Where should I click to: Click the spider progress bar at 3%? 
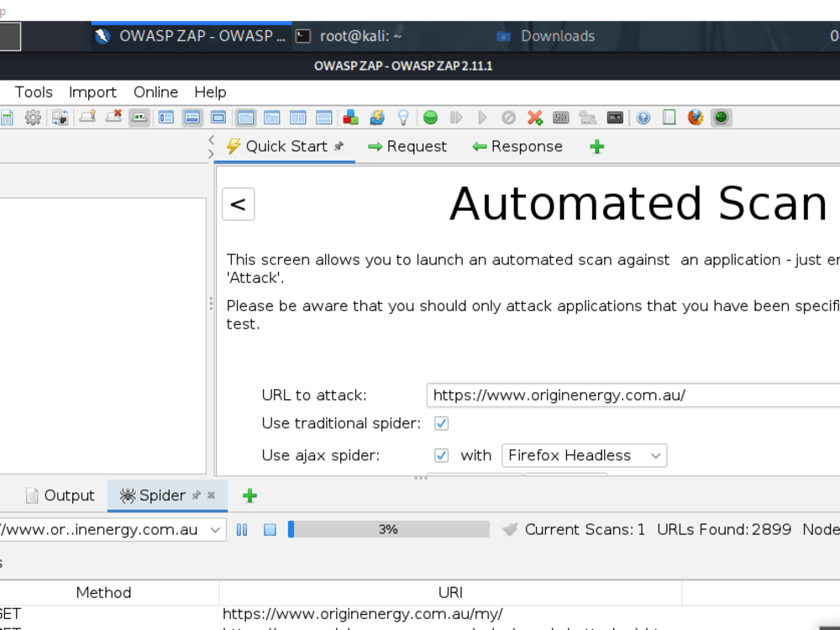(389, 529)
